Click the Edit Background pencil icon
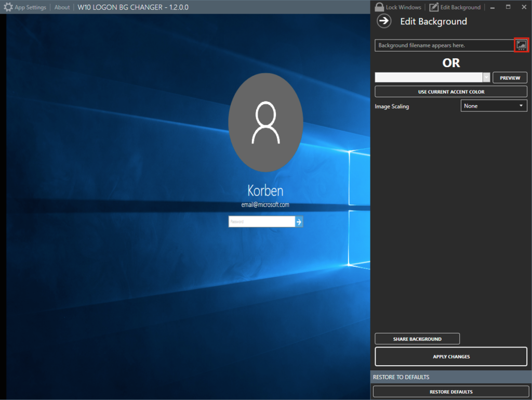 click(x=434, y=7)
